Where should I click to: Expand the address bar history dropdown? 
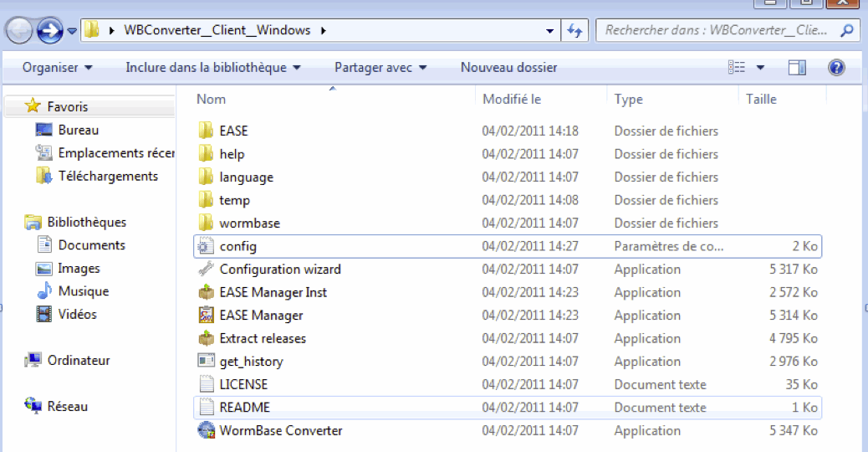tap(549, 30)
